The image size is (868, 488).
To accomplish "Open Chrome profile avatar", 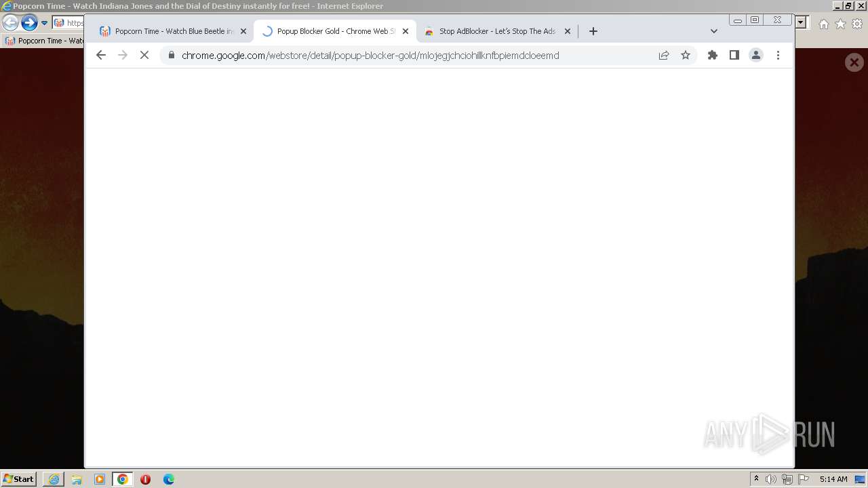I will 756,56.
